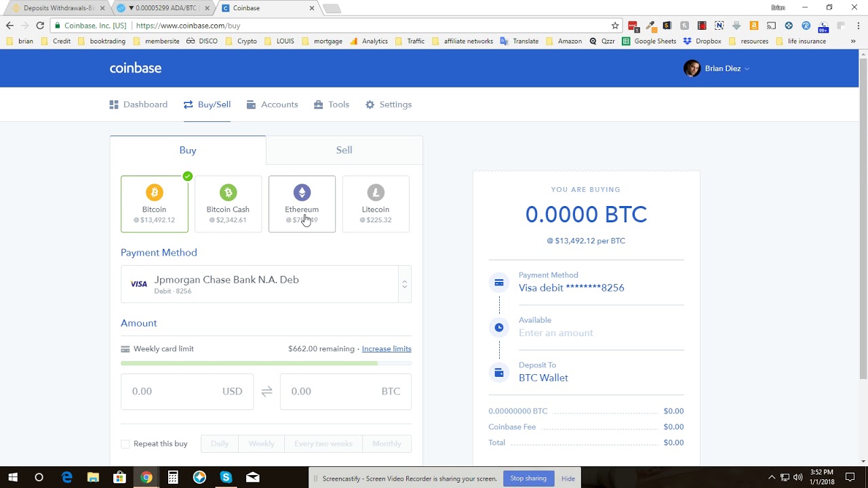Go to the Dashboard navigation item
The width and height of the screenshot is (868, 488).
(138, 104)
